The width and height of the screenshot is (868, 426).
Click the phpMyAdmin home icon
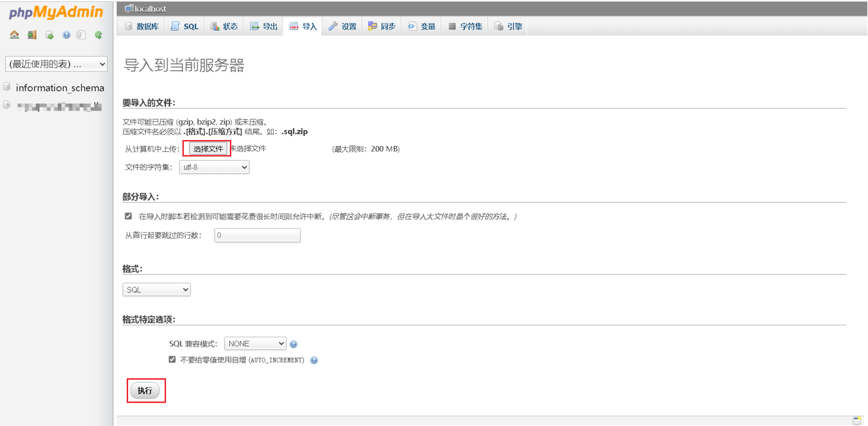14,35
